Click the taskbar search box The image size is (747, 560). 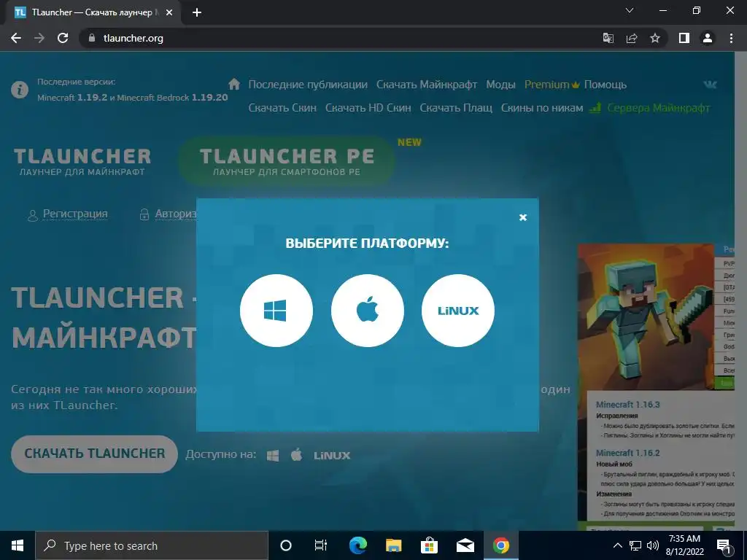pyautogui.click(x=152, y=545)
